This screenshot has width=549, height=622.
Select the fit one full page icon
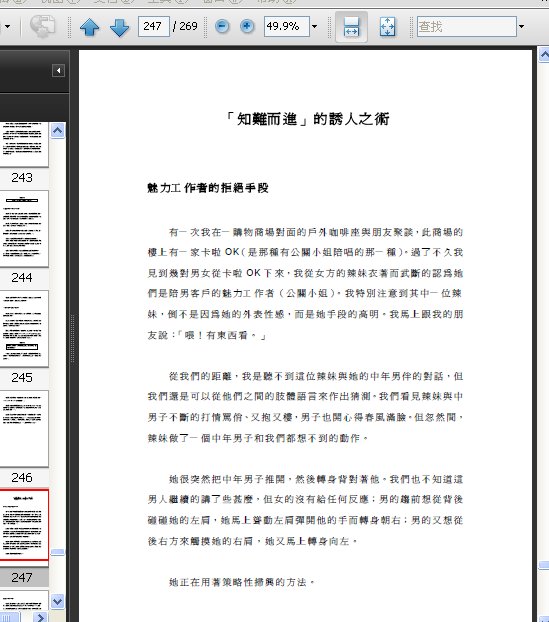click(x=387, y=27)
